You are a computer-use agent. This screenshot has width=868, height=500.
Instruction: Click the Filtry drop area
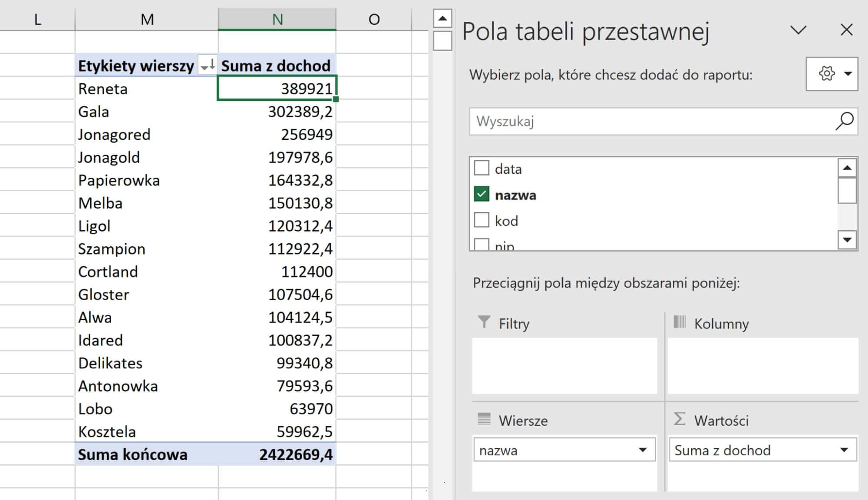coord(564,366)
